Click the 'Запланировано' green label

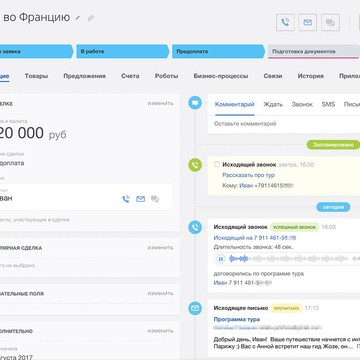tap(333, 145)
